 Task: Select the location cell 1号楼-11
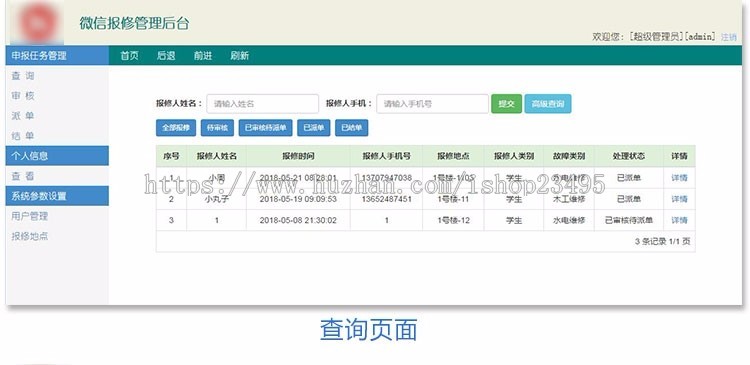453,199
